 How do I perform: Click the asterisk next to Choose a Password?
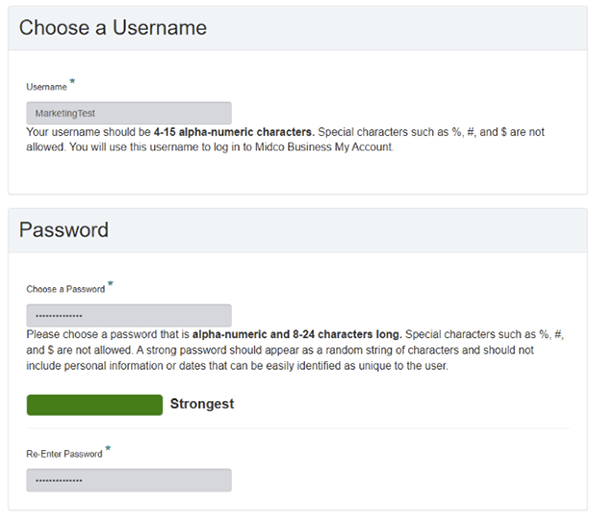(110, 284)
